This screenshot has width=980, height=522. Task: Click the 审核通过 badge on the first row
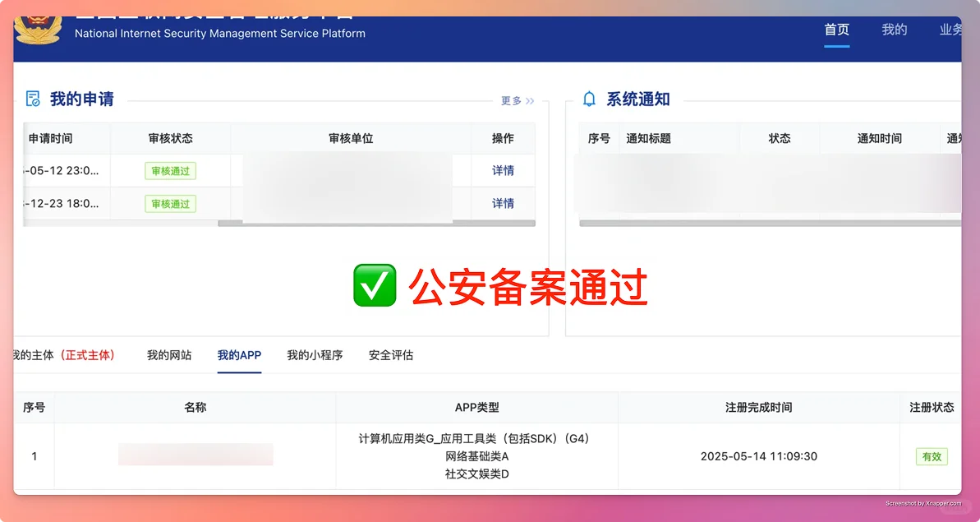pyautogui.click(x=170, y=170)
